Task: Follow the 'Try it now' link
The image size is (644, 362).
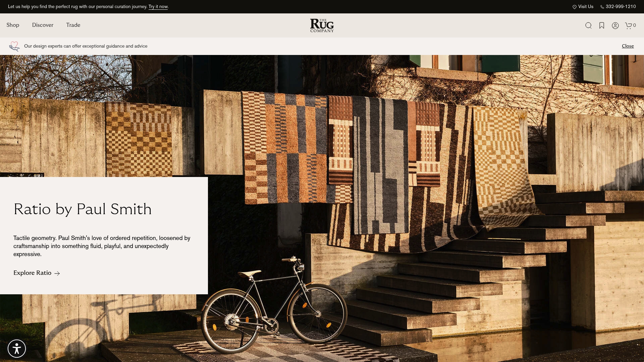Action: (158, 7)
